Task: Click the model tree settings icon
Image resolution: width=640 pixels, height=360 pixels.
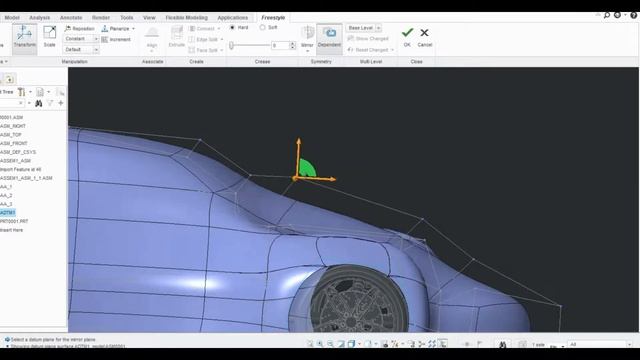Action: coord(21,92)
